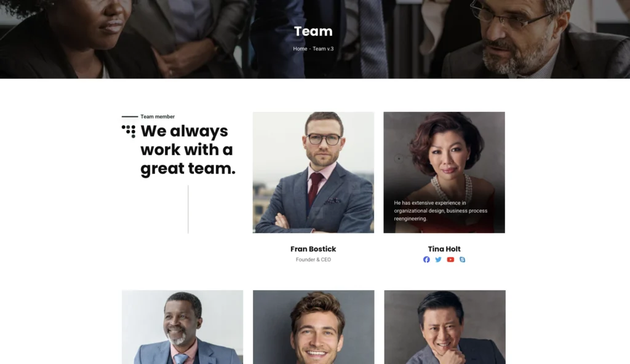Go to Home breadcrumb link
The height and width of the screenshot is (364, 630).
click(300, 49)
